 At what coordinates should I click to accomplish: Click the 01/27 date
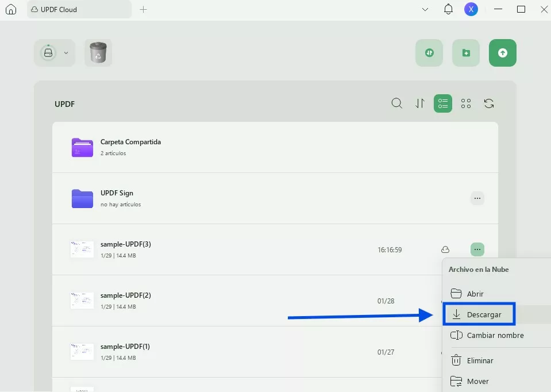(386, 352)
